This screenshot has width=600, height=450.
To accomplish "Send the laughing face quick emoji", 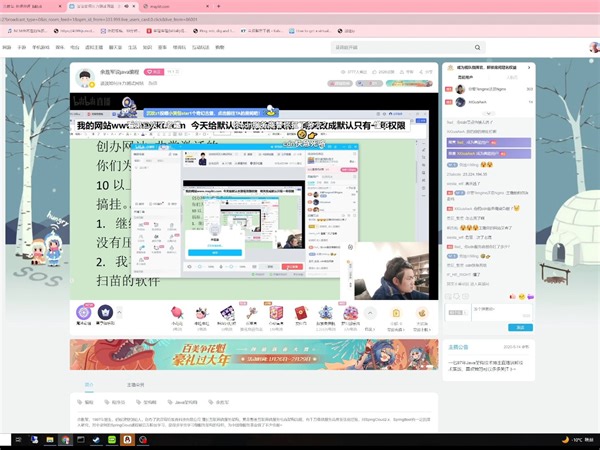I will pos(522,296).
